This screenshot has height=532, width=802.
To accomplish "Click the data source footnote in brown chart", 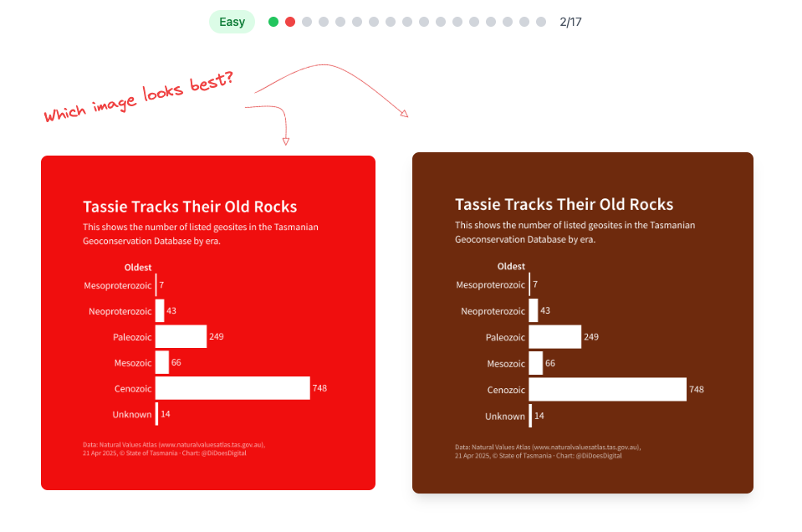I will tap(548, 451).
